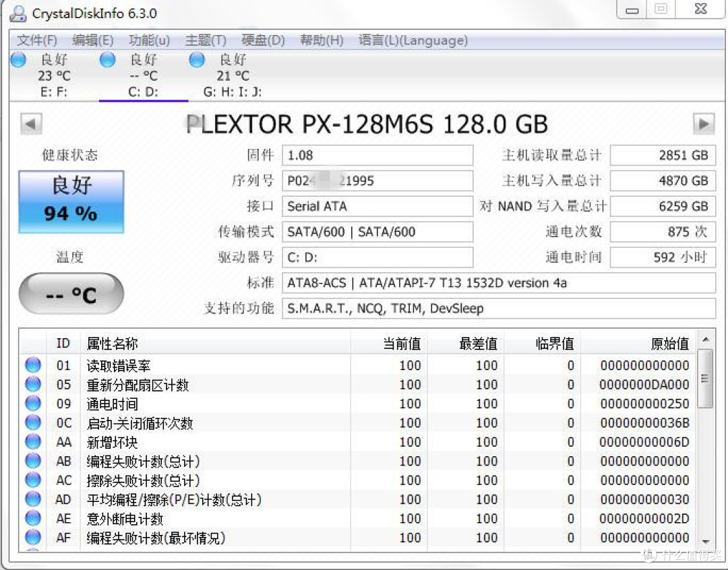Click the SMART list scroll up arrow
The image size is (728, 570).
point(706,340)
